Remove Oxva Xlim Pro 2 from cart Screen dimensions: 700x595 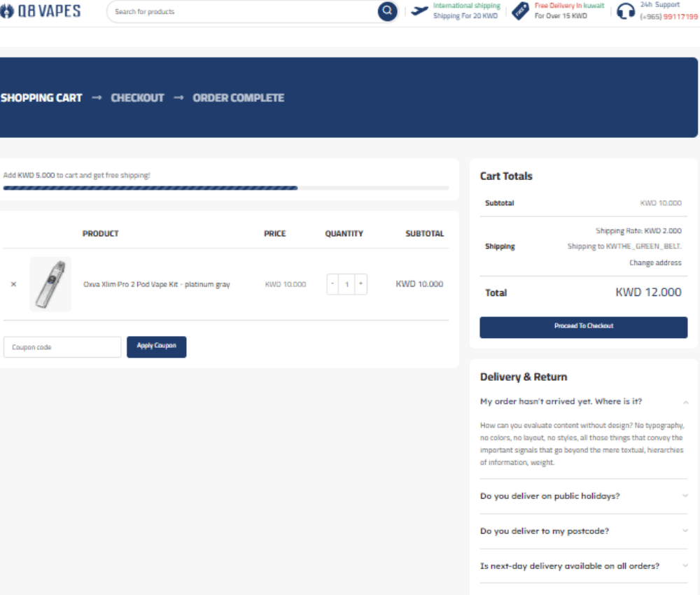13,284
